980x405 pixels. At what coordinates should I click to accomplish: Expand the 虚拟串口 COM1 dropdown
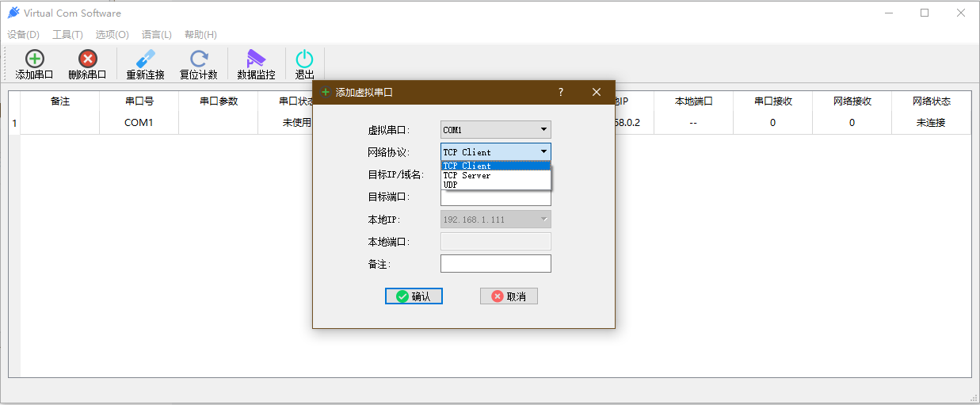click(496, 130)
